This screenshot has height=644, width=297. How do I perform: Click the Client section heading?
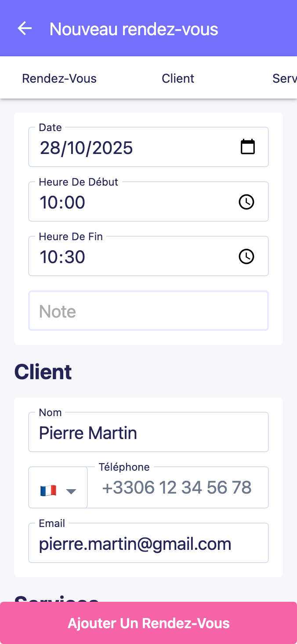coord(43,372)
